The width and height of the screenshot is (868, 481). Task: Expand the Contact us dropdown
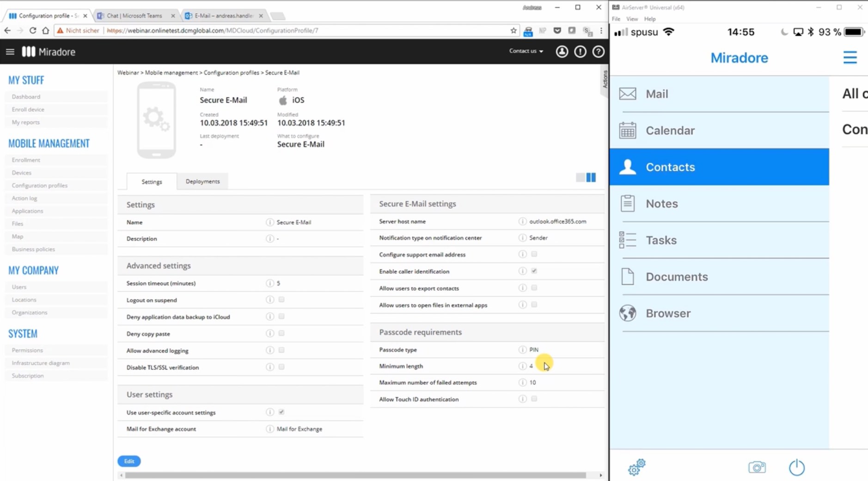[526, 51]
